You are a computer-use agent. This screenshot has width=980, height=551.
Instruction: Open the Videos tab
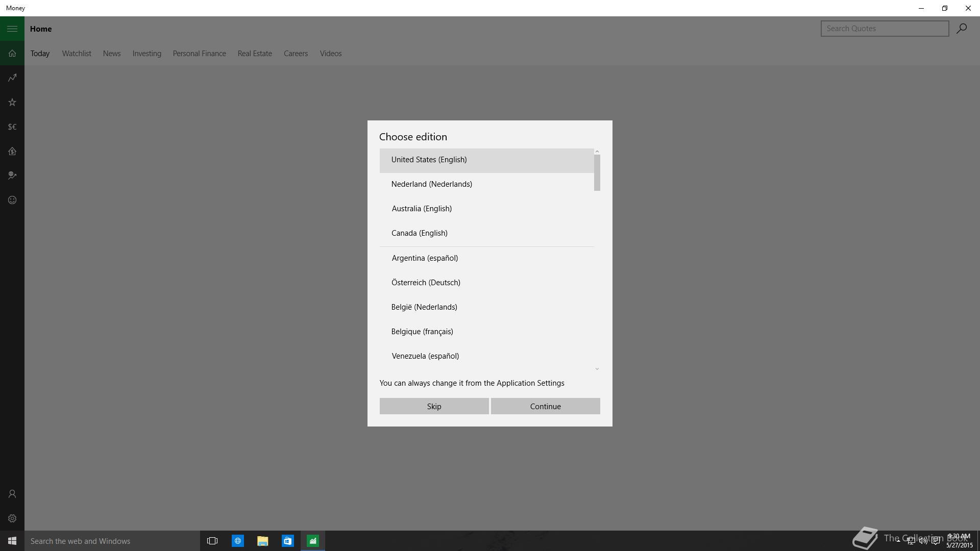tap(331, 54)
